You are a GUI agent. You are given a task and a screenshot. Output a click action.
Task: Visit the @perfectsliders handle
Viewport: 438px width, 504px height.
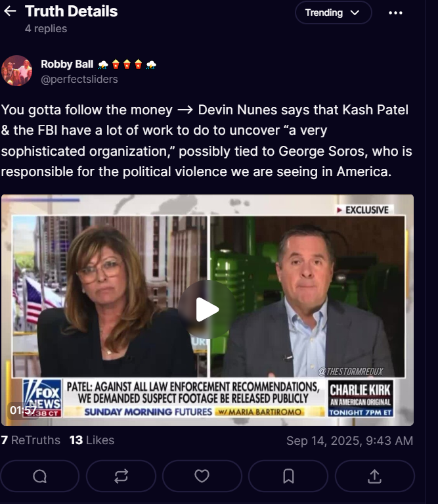[79, 79]
